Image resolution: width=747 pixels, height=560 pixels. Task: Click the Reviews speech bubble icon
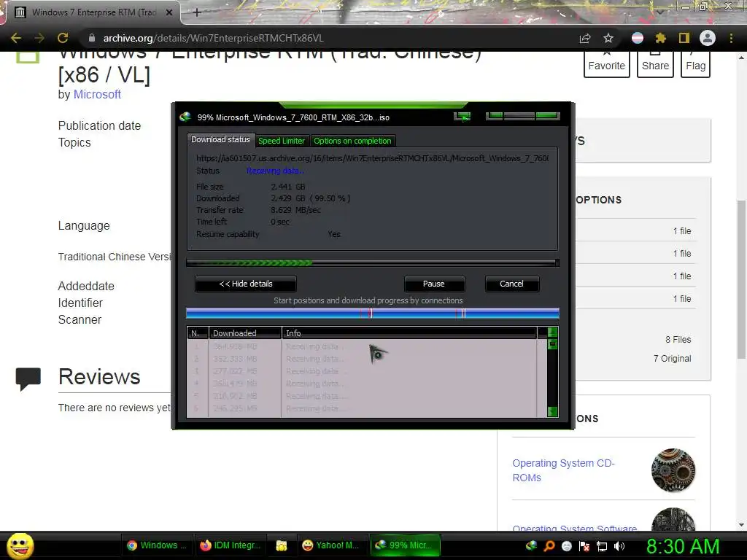[x=28, y=378]
